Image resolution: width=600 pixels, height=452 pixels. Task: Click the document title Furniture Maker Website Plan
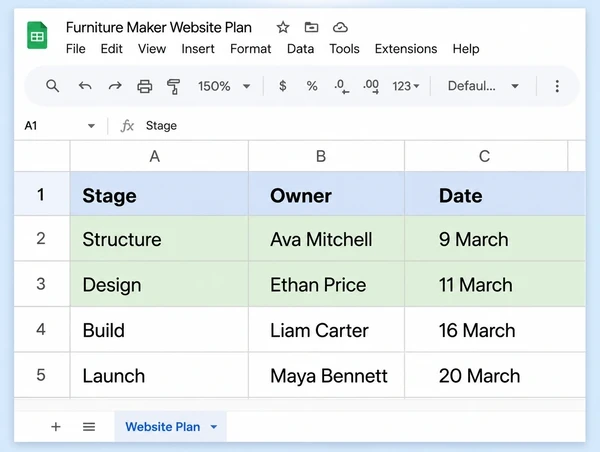[159, 28]
